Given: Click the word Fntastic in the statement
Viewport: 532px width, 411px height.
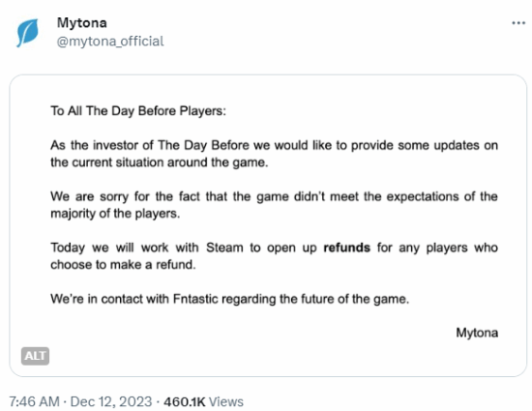Looking at the screenshot, I should (195, 299).
